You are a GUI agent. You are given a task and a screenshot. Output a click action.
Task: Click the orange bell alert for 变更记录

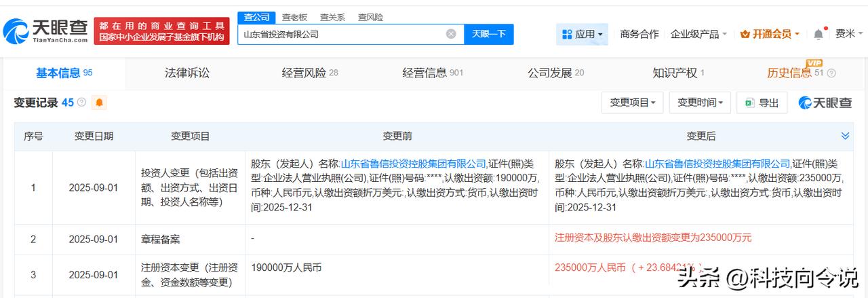pyautogui.click(x=100, y=103)
